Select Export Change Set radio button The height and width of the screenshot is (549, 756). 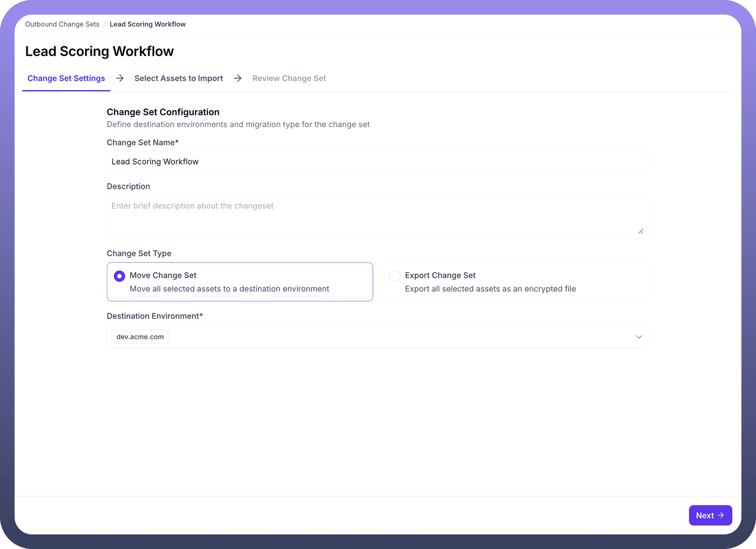(395, 276)
